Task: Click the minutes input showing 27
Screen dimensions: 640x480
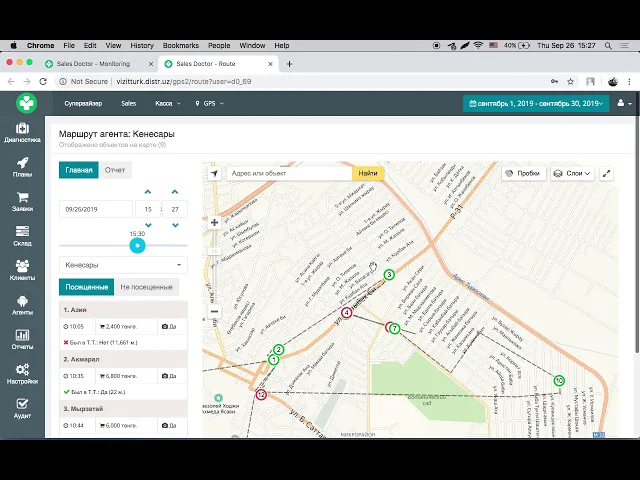Action: pyautogui.click(x=175, y=209)
